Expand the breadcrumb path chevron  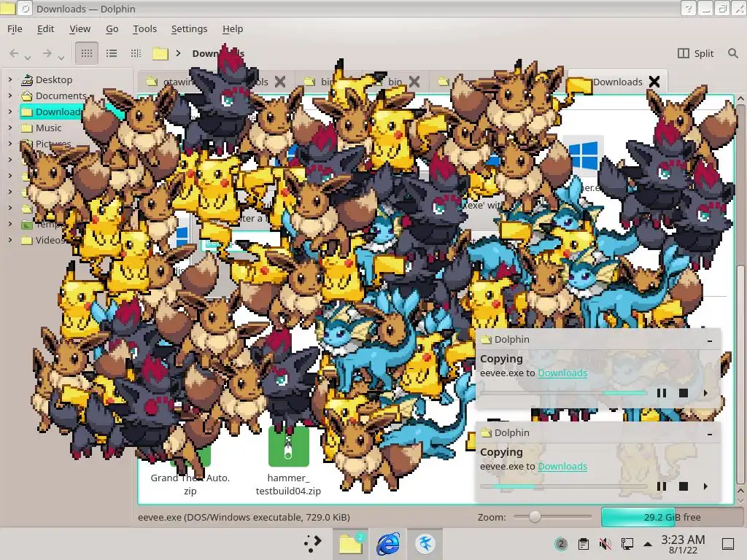[x=178, y=53]
